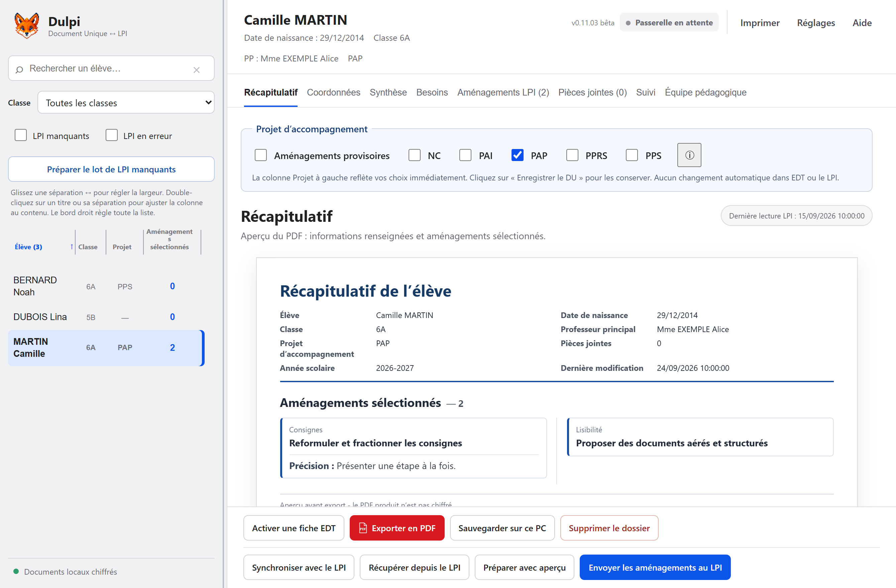Switch to the Coordonnées tab
Viewport: 896px width, 588px height.
[x=333, y=93]
